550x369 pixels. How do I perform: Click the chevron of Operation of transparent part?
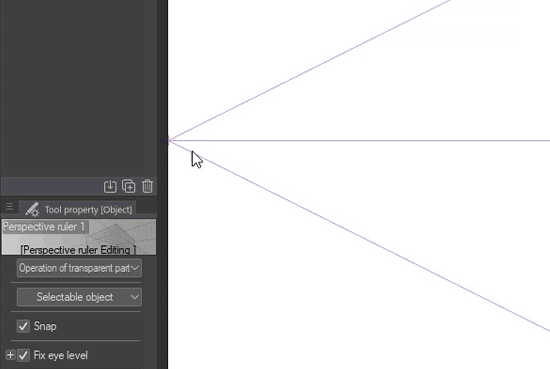[x=135, y=268]
